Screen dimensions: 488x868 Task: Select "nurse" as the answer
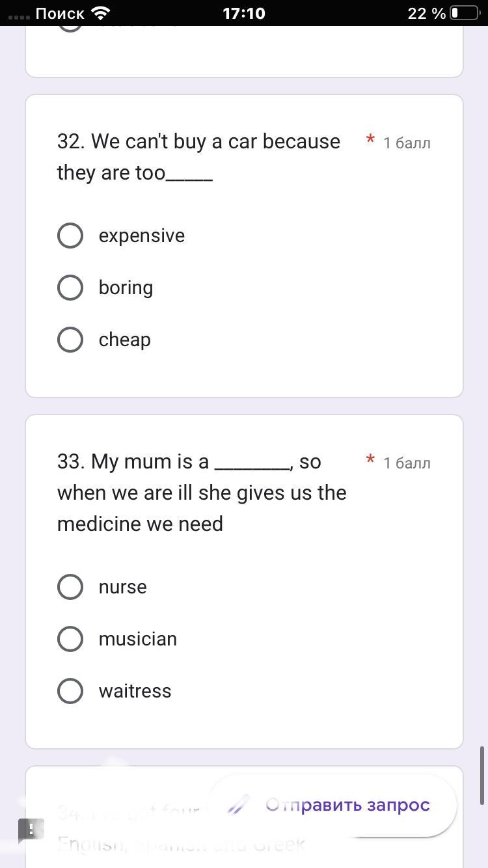pos(70,587)
